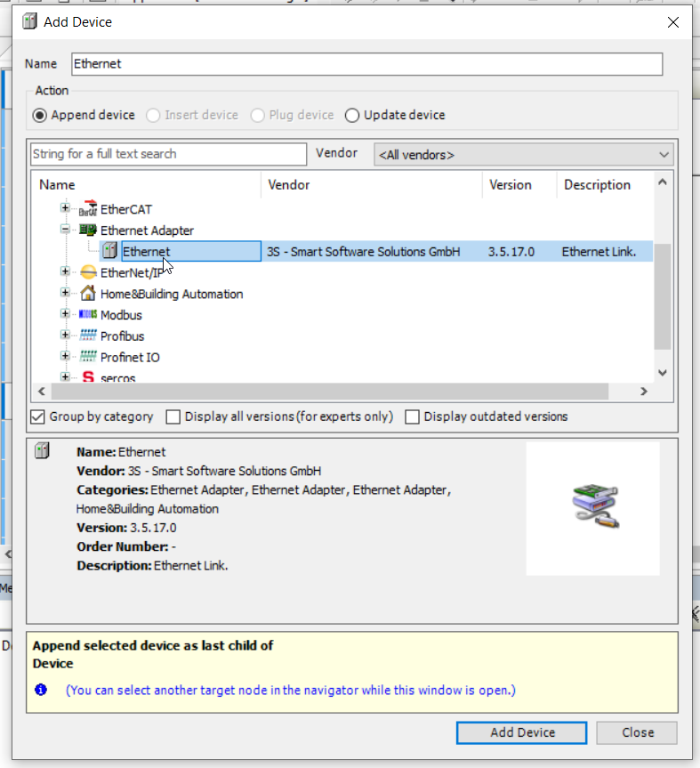This screenshot has width=700, height=768.
Task: Select the Update device radio button
Action: click(352, 115)
